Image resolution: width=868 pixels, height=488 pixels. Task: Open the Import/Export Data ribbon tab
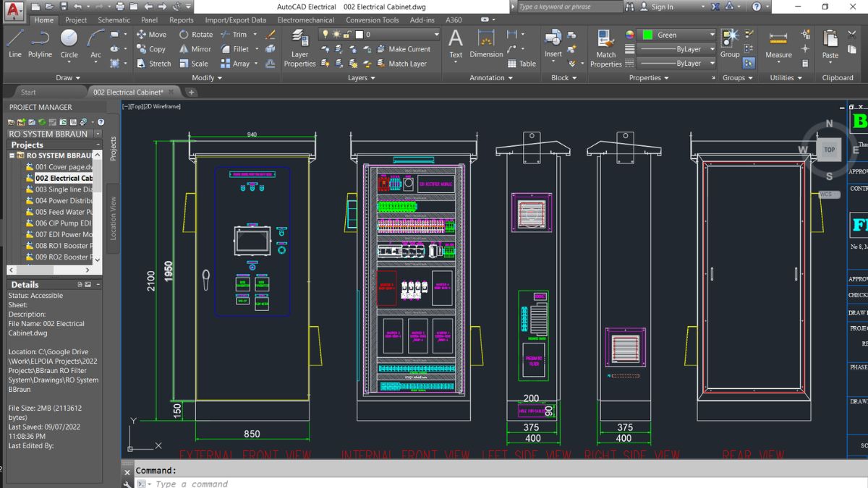point(236,20)
